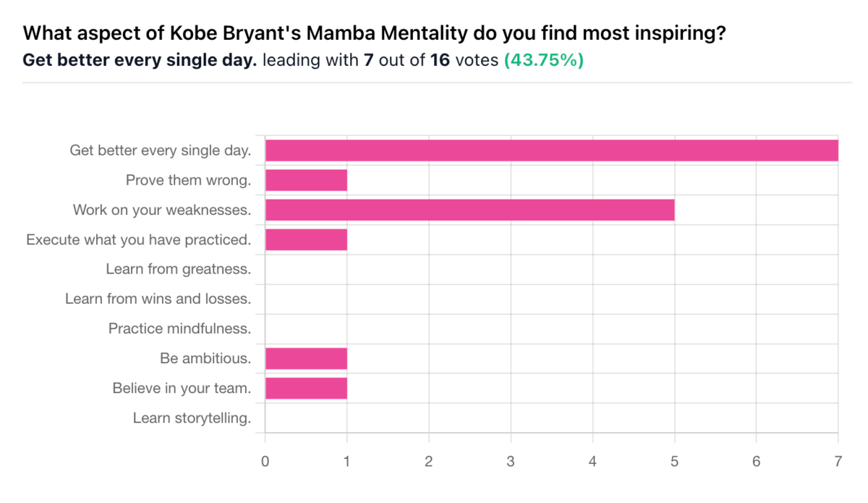
Task: Select the 'Work on your weaknesses.' label
Action: point(162,210)
